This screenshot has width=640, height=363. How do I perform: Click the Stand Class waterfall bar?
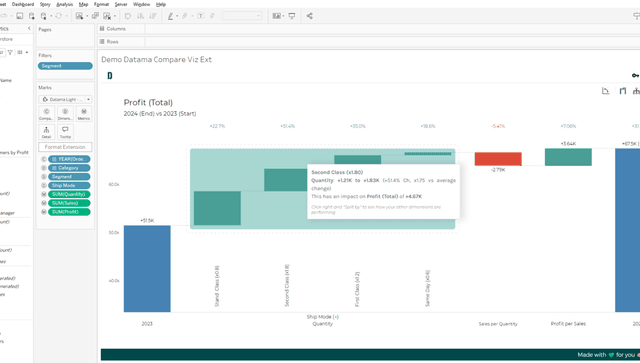217,208
